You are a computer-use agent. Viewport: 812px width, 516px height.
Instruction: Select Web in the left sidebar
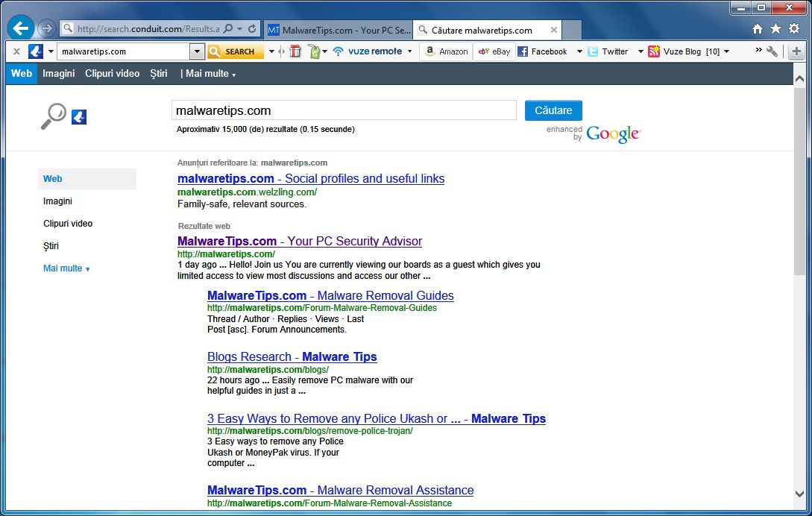tap(87, 179)
